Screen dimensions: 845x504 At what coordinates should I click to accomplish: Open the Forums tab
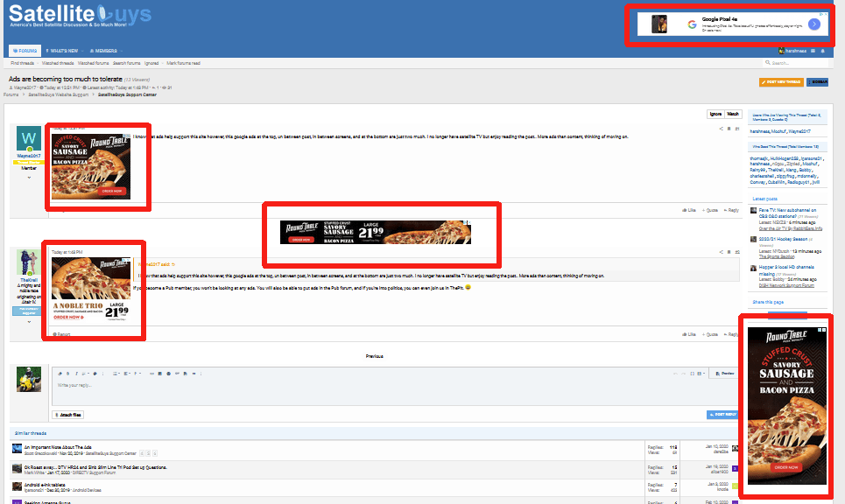click(x=23, y=52)
